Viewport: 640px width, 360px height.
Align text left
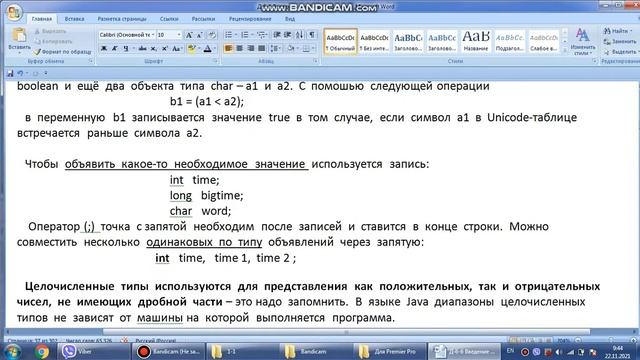point(229,49)
